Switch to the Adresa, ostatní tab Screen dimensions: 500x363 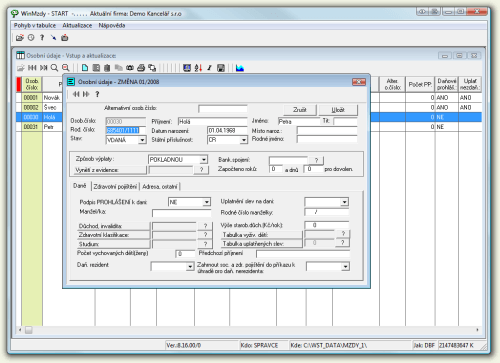160,187
